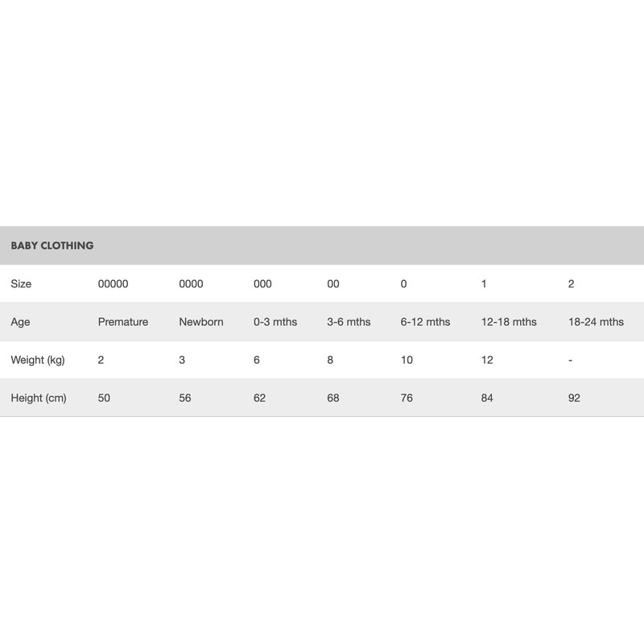Select the 50 cm height value
The height and width of the screenshot is (644, 644).
(104, 398)
